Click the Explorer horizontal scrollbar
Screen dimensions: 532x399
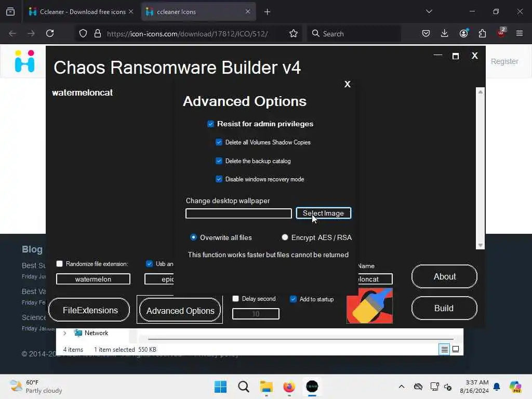pyautogui.click(x=301, y=339)
